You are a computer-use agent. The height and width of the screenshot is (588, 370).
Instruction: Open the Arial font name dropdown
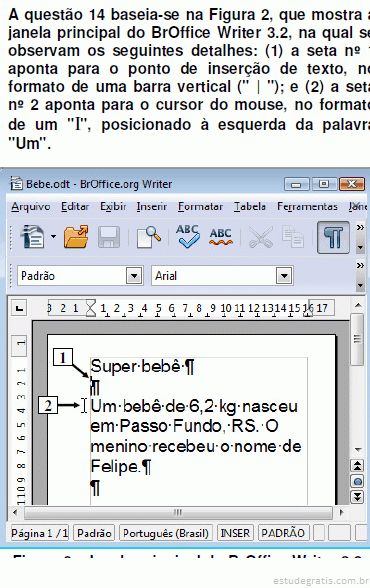click(284, 276)
